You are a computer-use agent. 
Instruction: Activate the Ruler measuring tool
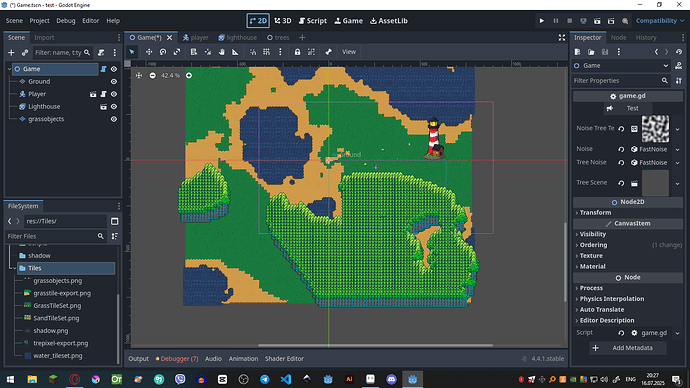click(235, 52)
